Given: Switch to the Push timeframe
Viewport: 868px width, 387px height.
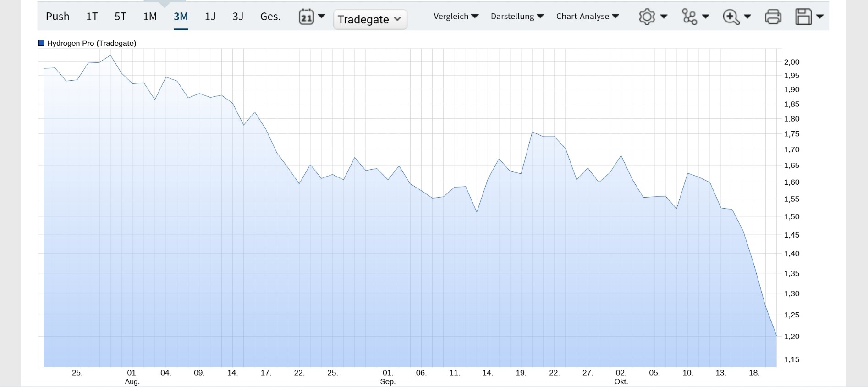Looking at the screenshot, I should tap(58, 17).
